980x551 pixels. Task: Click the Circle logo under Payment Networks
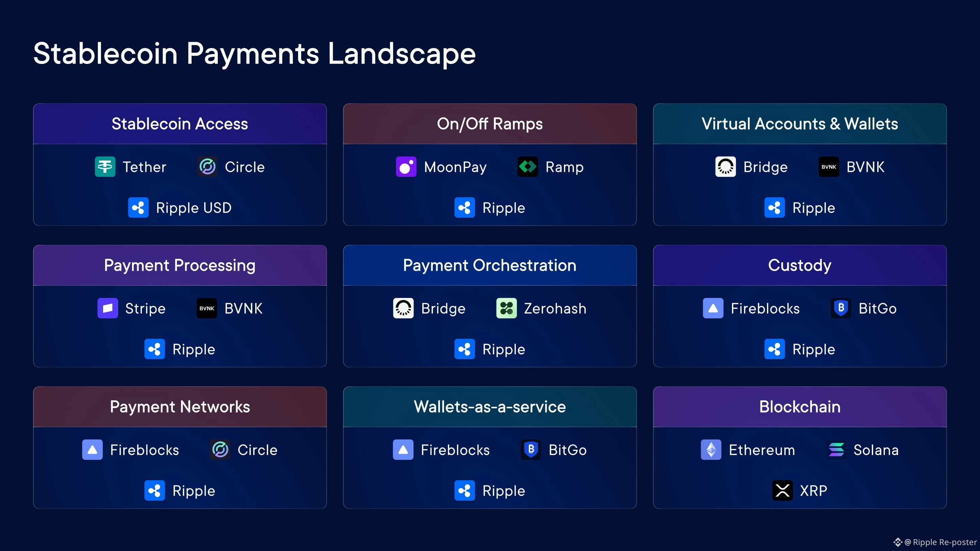pyautogui.click(x=220, y=450)
